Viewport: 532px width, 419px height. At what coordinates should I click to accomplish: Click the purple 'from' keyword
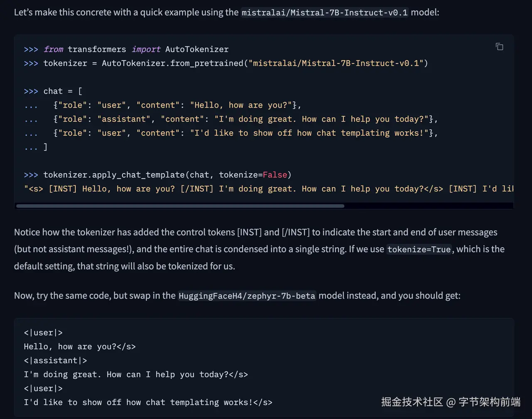(x=54, y=50)
